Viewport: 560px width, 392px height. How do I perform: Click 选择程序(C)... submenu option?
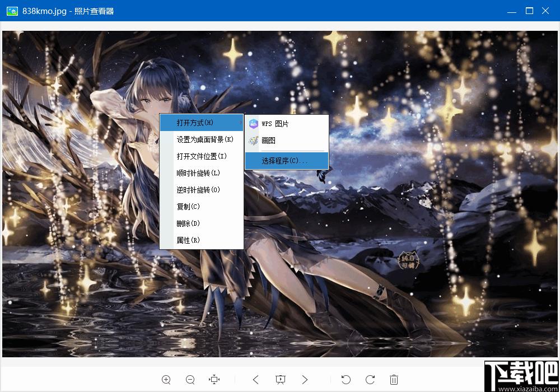point(286,161)
